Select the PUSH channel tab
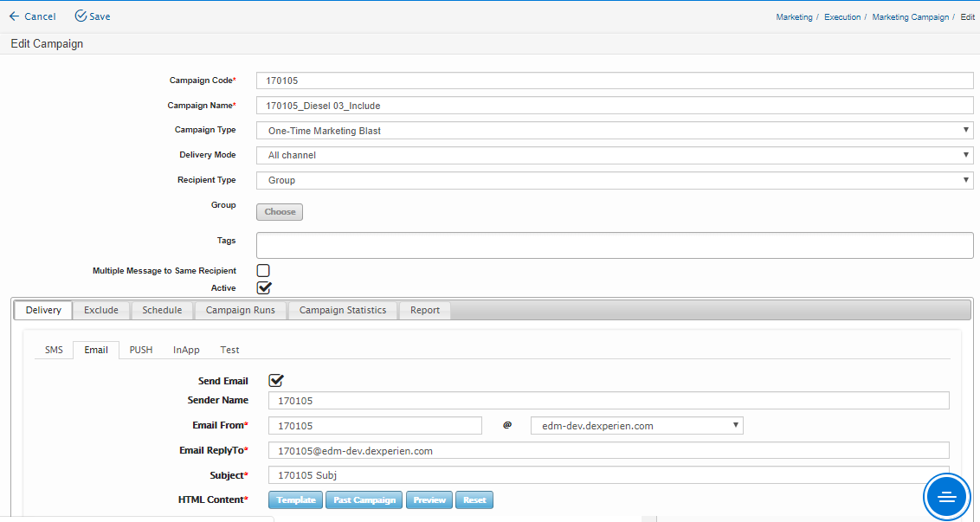This screenshot has width=980, height=522. click(141, 350)
